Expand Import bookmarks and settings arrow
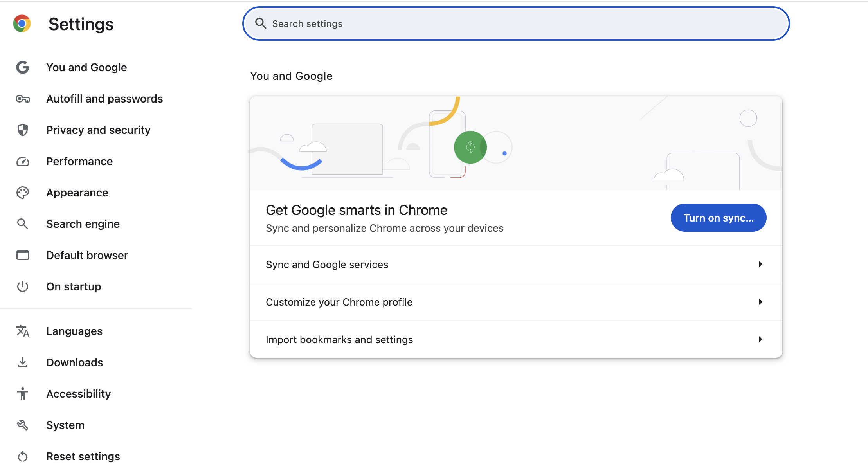The width and height of the screenshot is (868, 472). pyautogui.click(x=760, y=339)
